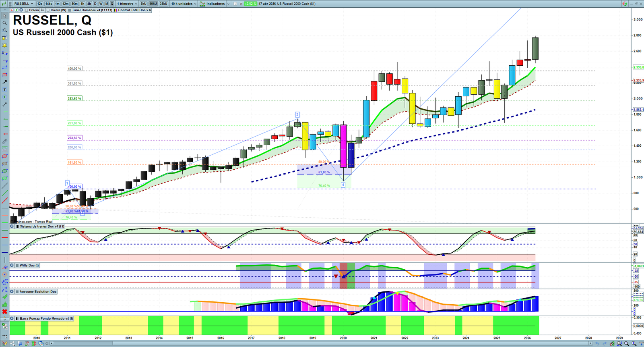Pick the zoom-area selection tool
Image resolution: width=644 pixels, height=347 pixels.
(5, 30)
